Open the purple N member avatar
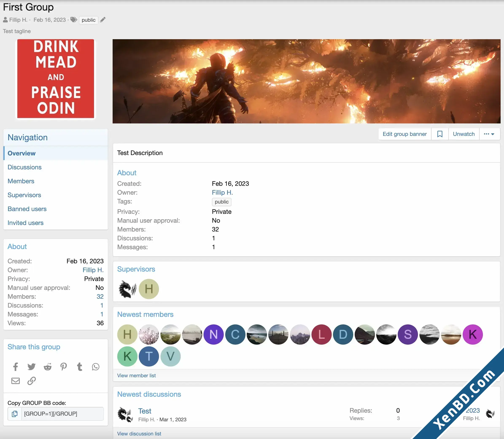 click(214, 334)
